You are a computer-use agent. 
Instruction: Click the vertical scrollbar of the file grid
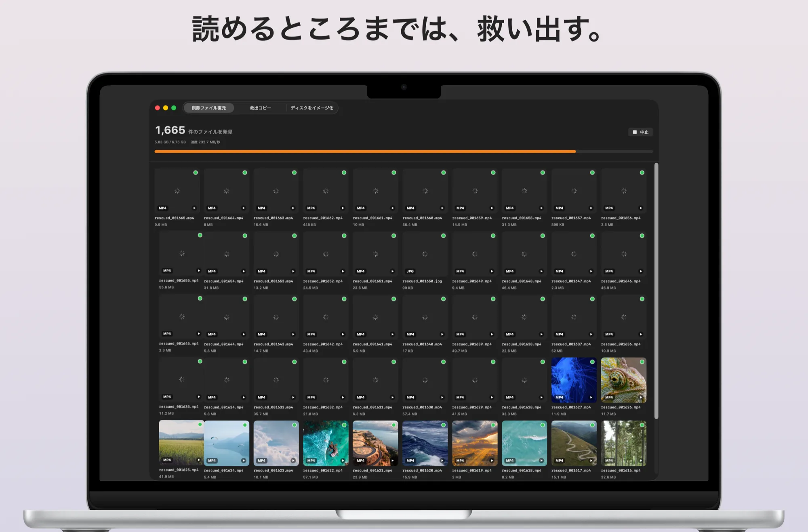pos(656,291)
